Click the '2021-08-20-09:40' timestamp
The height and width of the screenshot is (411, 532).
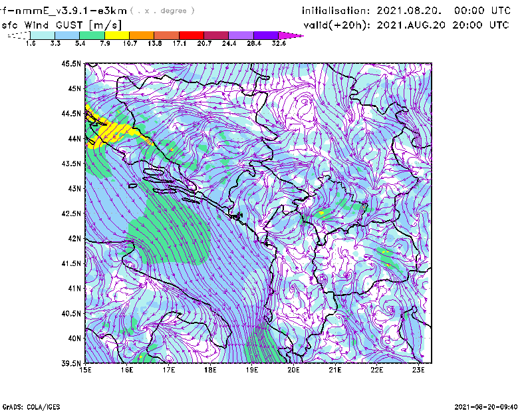486,407
